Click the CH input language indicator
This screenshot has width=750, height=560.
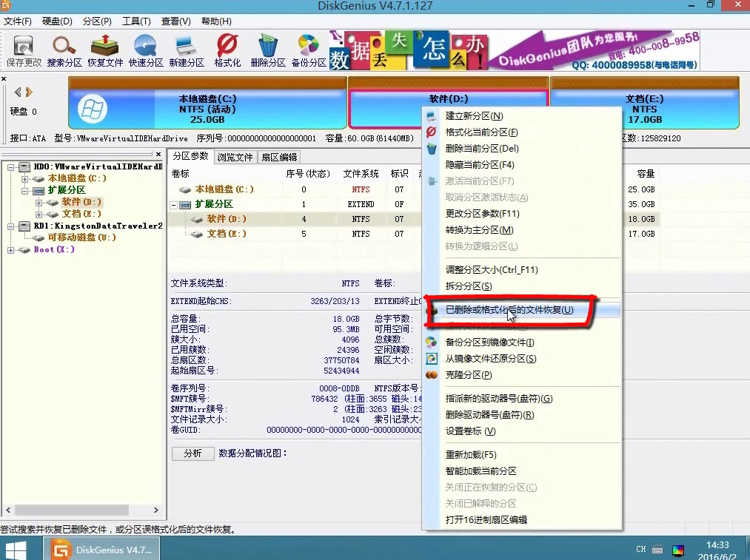pyautogui.click(x=641, y=550)
